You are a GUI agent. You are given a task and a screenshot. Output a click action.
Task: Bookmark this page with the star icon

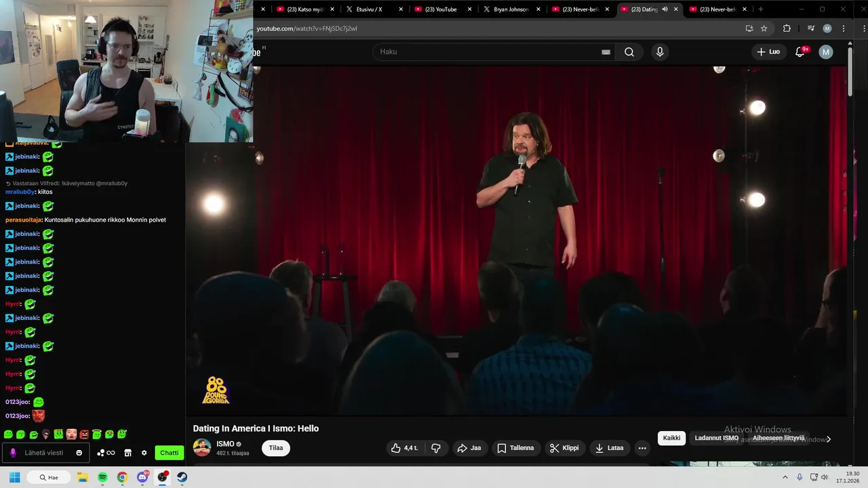click(764, 28)
